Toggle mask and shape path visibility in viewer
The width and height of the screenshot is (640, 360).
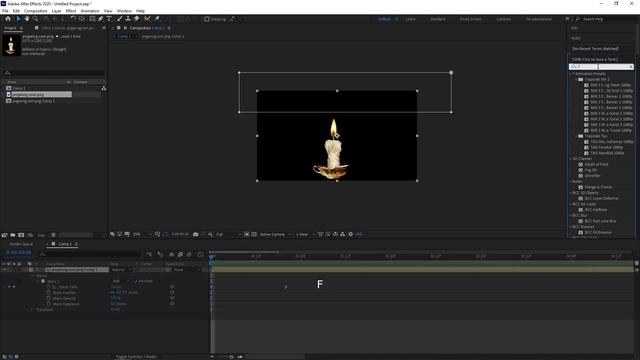click(x=165, y=234)
